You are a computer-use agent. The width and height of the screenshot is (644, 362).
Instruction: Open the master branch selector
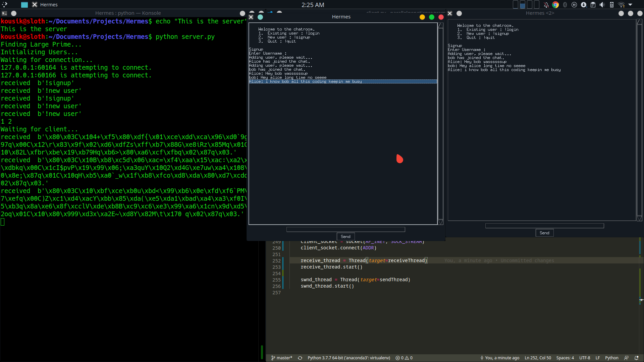[x=282, y=358]
